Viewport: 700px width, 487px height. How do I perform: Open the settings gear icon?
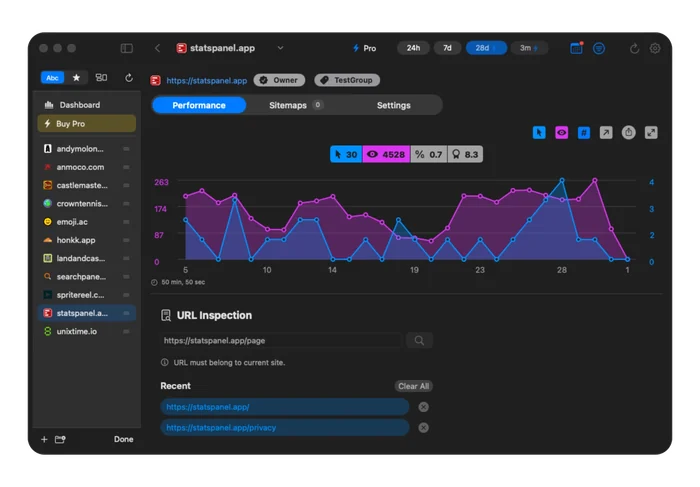tap(655, 48)
